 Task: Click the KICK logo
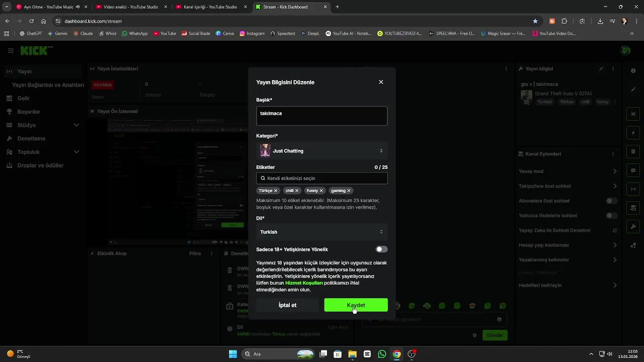pos(35,50)
